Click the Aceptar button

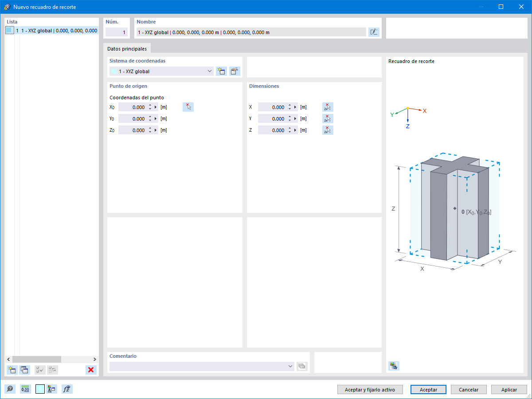428,390
